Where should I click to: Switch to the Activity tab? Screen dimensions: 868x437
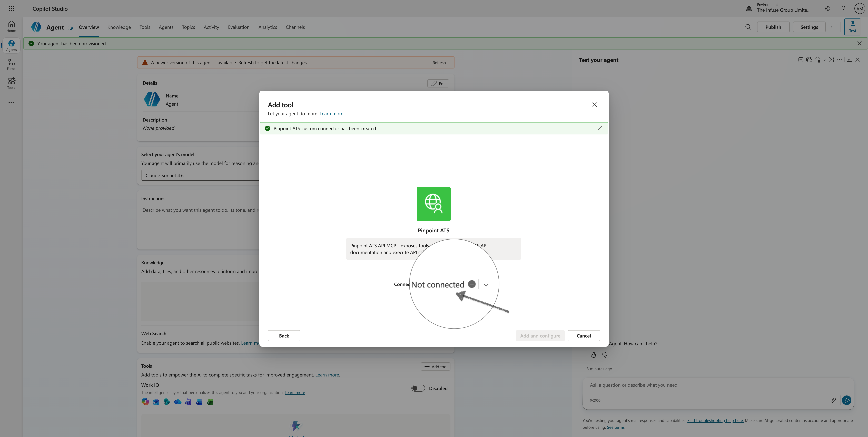pos(211,27)
